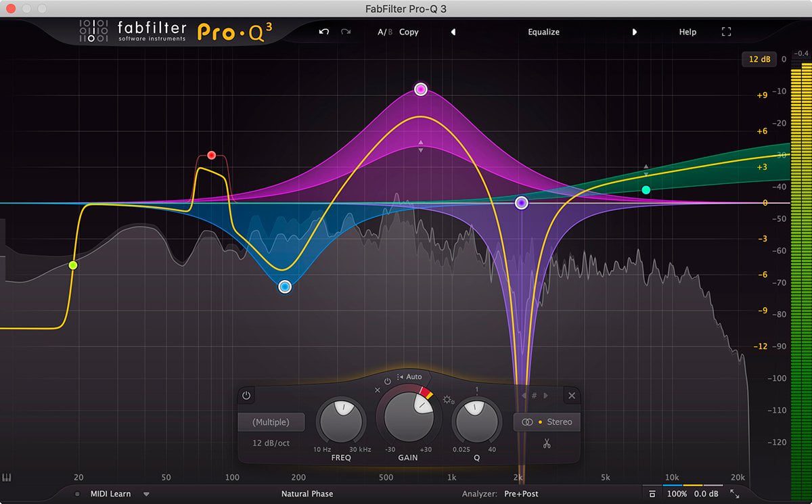Viewport: 812px width, 504px height.
Task: Select next band arrow in panel
Action: point(546,396)
